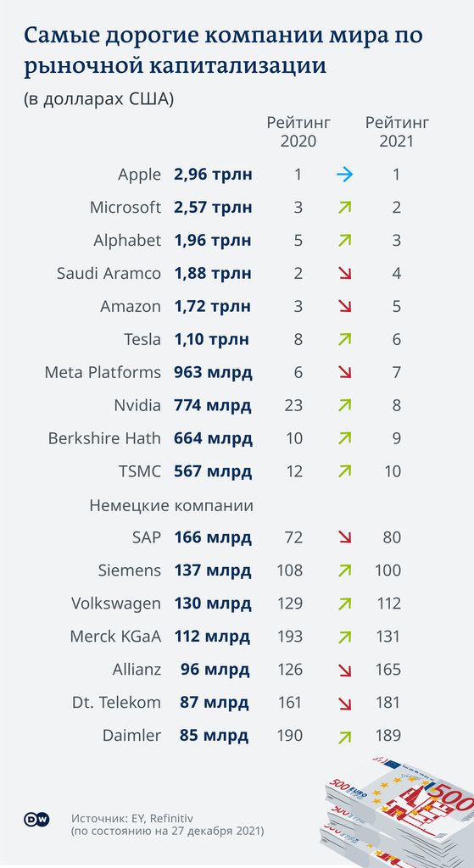474x868 pixels.
Task: Click the Volkswagen company name
Action: coord(116,604)
